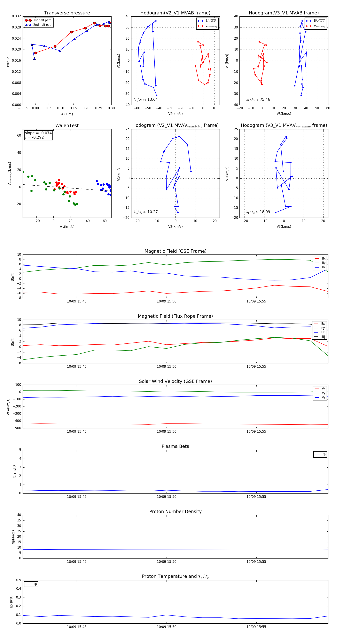Click the 'Vy' legend entry in solar wind plot
351x644 pixels.
(320, 393)
